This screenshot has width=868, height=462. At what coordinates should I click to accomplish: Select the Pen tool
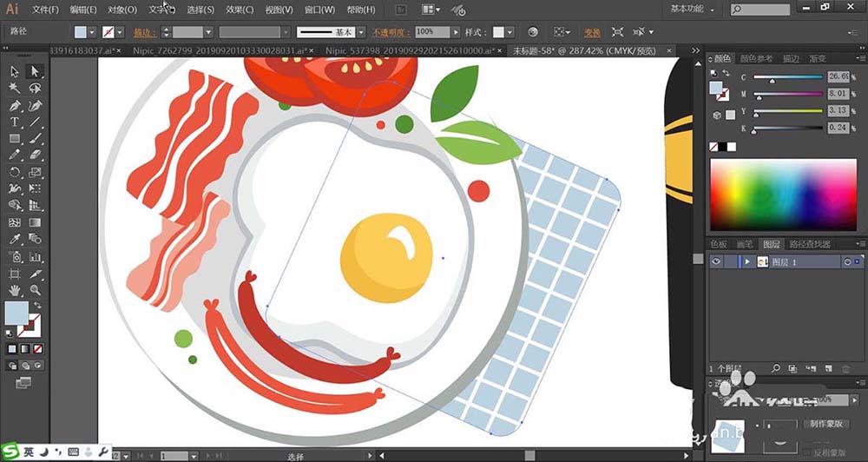click(15, 105)
